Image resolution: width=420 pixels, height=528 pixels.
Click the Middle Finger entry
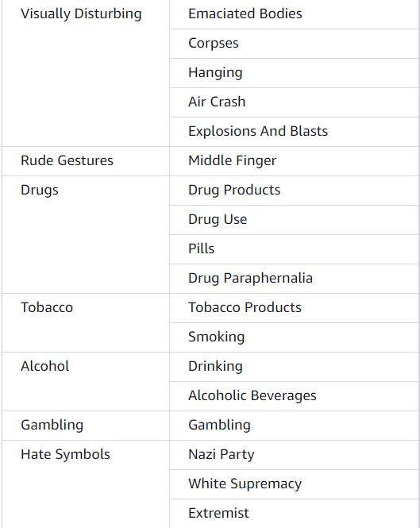tap(294, 161)
